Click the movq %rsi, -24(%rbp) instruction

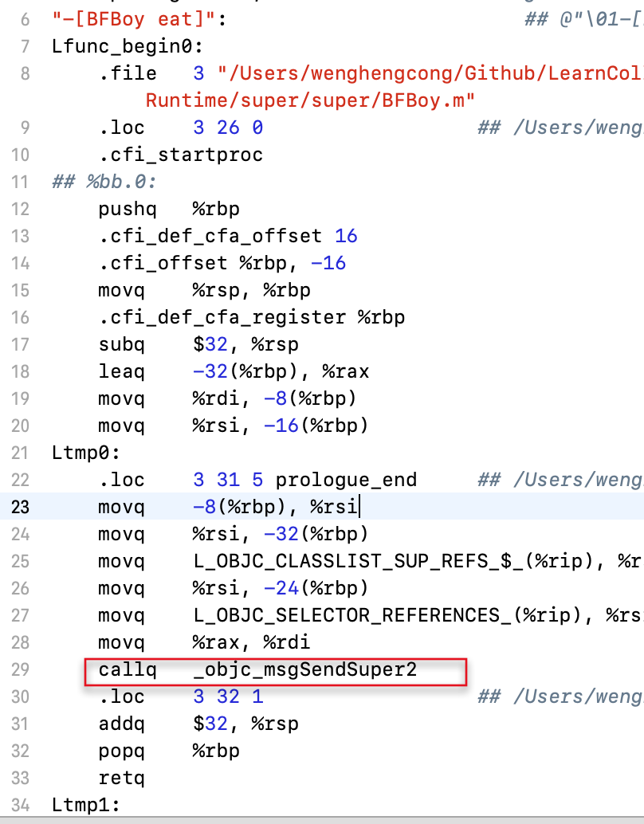(234, 588)
